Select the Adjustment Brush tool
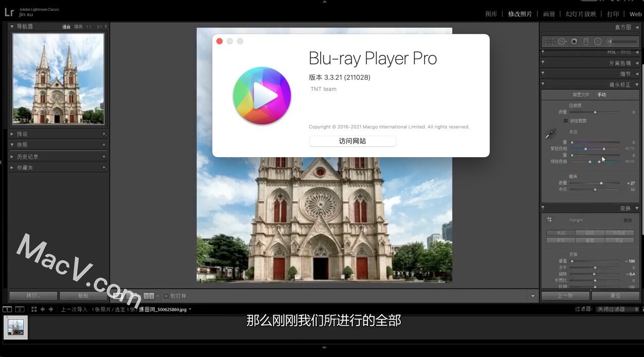Image resolution: width=644 pixels, height=357 pixels. coord(621,42)
